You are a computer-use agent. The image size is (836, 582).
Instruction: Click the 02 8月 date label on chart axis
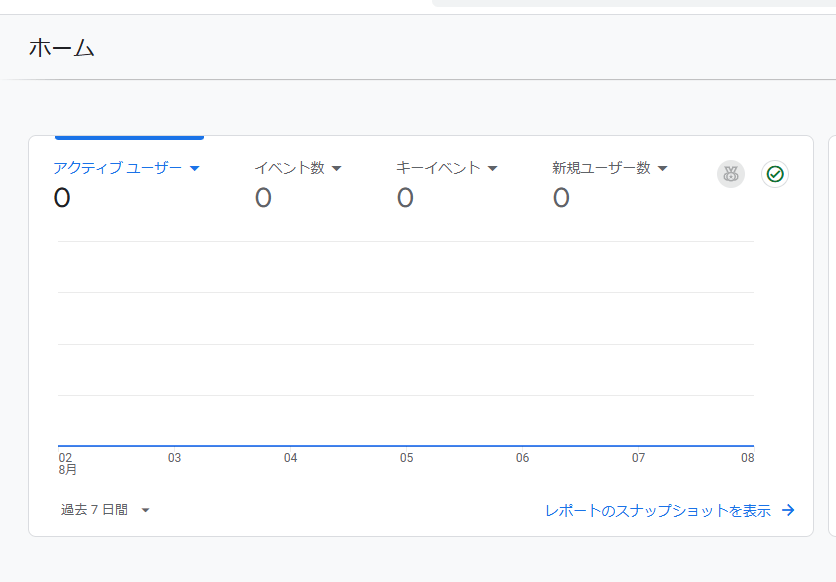(x=66, y=463)
